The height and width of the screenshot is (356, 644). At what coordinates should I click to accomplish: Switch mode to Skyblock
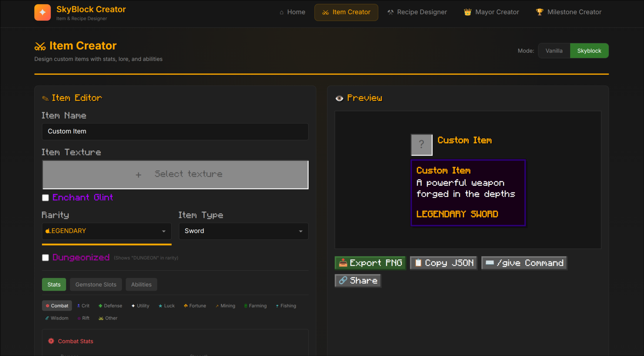tap(589, 51)
